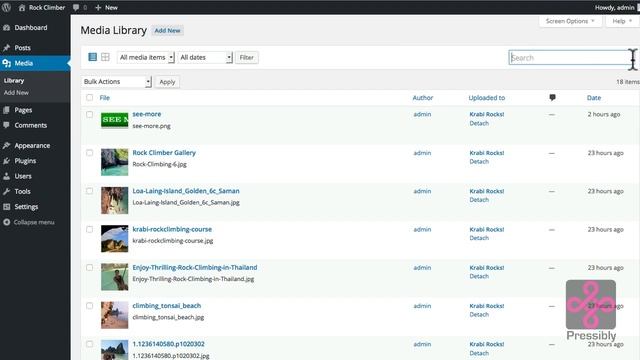Image resolution: width=640 pixels, height=360 pixels.
Task: Sort by the Uploaded to column
Action: pyautogui.click(x=487, y=98)
